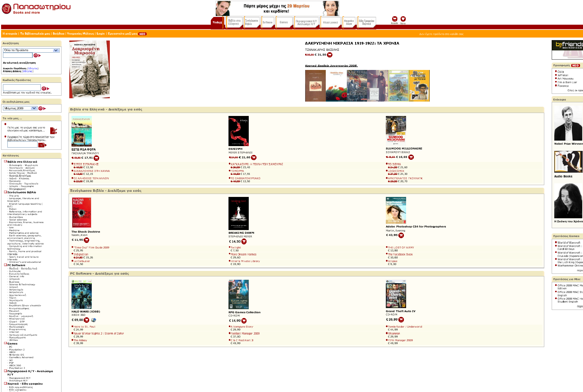Expand PC Software catalog node
583x392 pixels.
point(6,265)
